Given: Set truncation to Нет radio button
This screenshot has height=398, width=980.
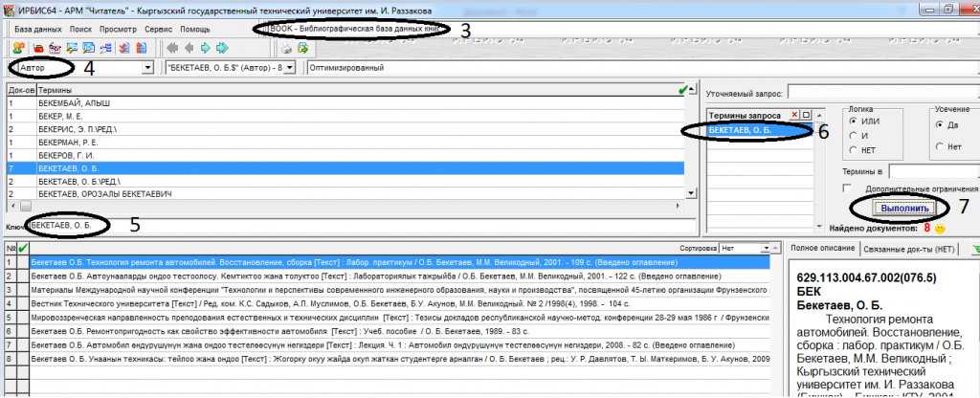Looking at the screenshot, I should tap(938, 146).
